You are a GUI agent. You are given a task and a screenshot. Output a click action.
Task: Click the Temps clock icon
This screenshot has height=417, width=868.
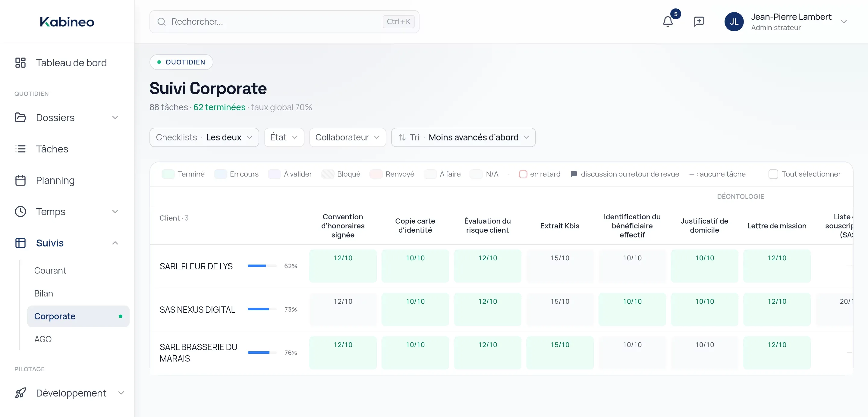(20, 212)
